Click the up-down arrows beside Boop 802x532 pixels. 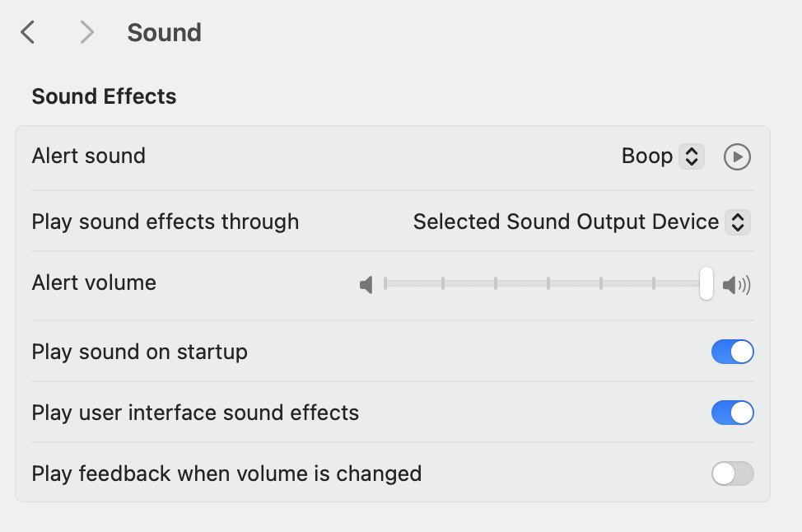point(692,156)
